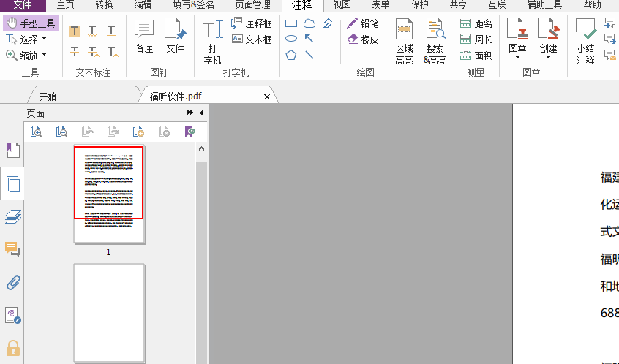Click the thumbnail scrollbar up arrow

coord(202,148)
